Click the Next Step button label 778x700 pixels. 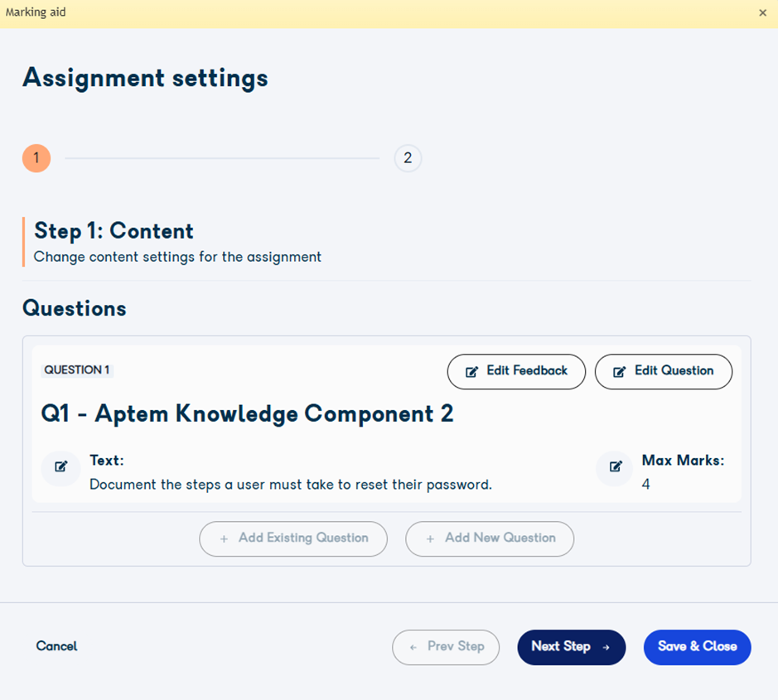(x=561, y=646)
